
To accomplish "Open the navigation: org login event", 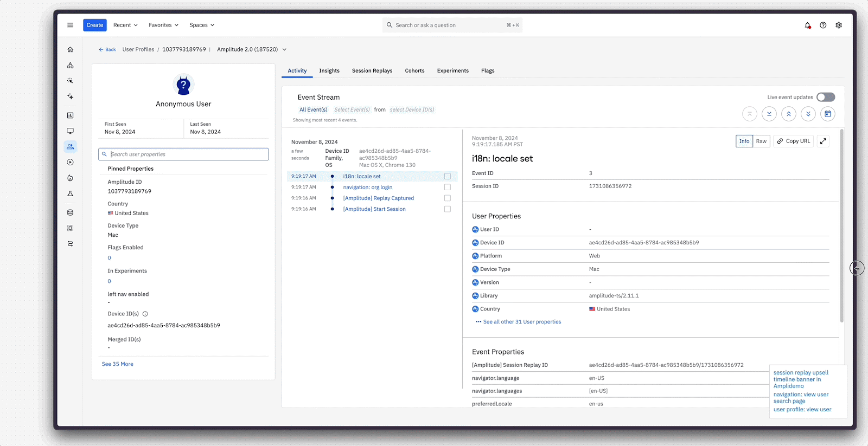I will (368, 188).
